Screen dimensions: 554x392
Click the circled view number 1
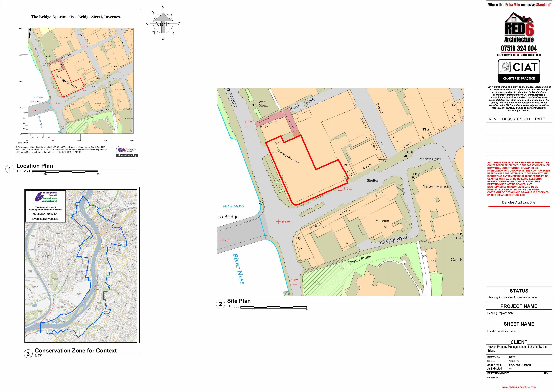click(10, 169)
